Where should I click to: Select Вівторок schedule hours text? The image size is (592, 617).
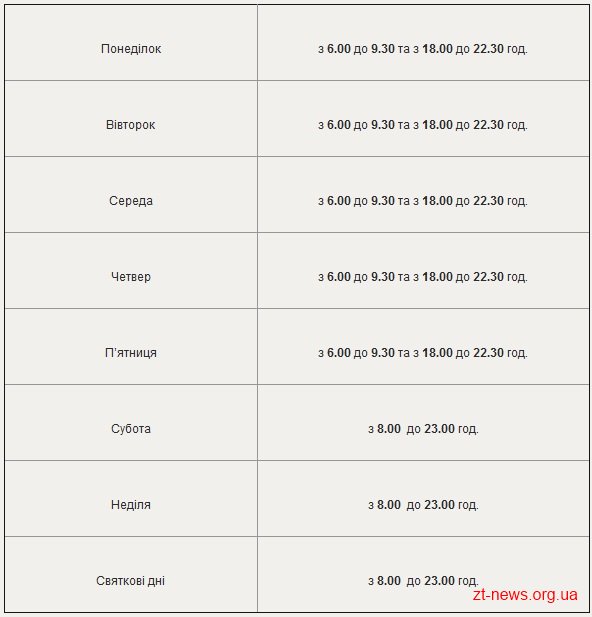tap(423, 125)
